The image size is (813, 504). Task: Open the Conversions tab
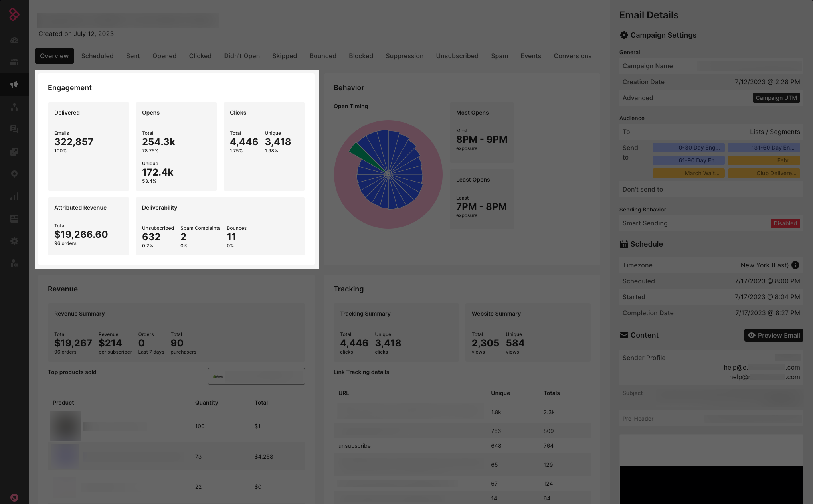click(572, 56)
